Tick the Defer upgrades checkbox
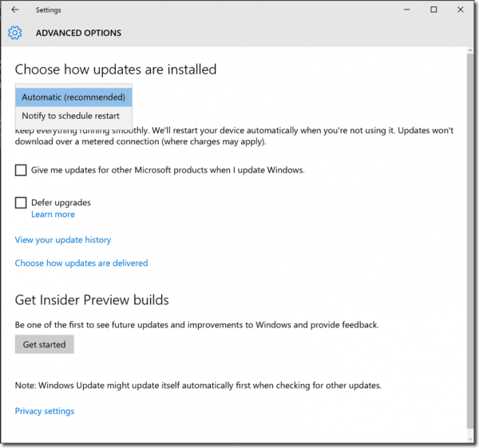This screenshot has height=448, width=479. [21, 202]
